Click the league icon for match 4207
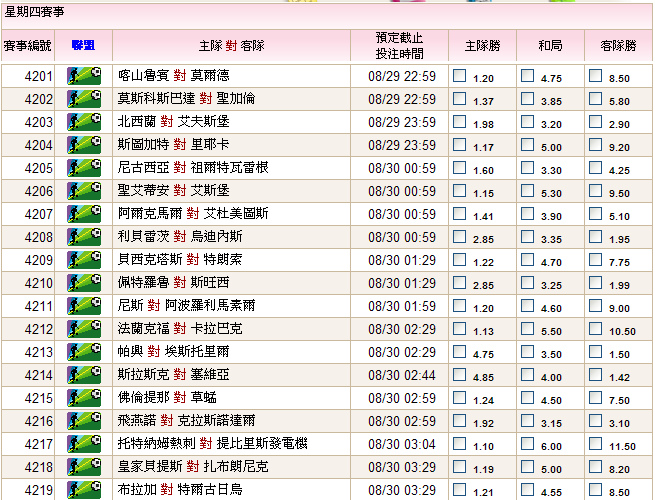The height and width of the screenshot is (500, 655). point(84,214)
